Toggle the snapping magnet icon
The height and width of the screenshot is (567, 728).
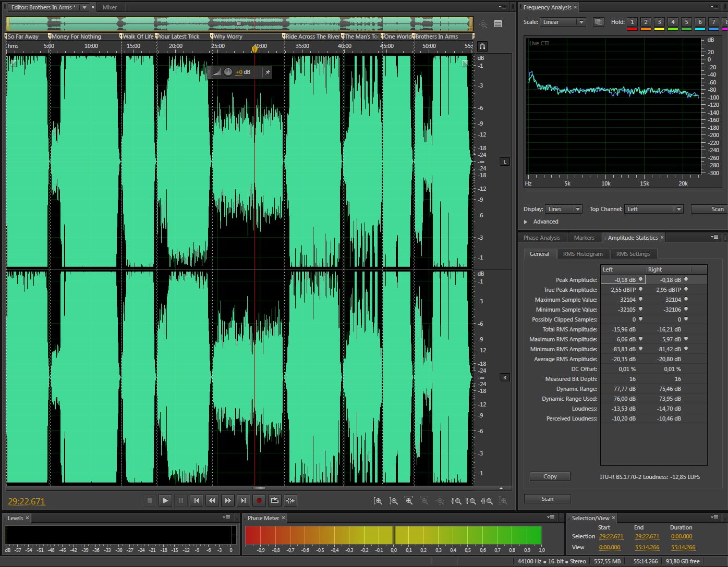click(x=483, y=46)
